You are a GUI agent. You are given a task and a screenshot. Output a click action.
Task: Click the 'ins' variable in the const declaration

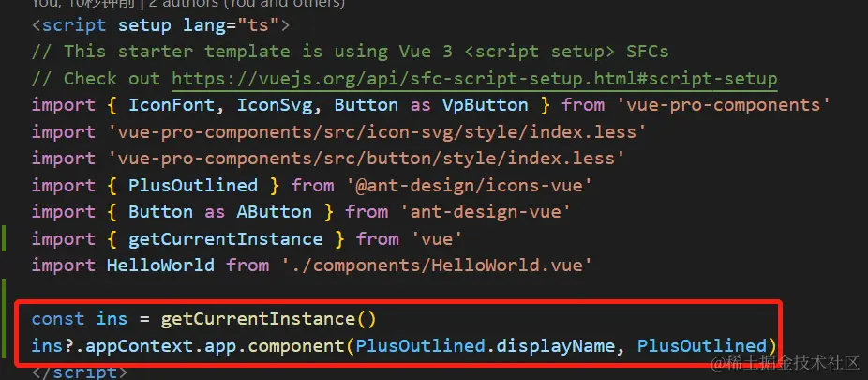tap(112, 319)
